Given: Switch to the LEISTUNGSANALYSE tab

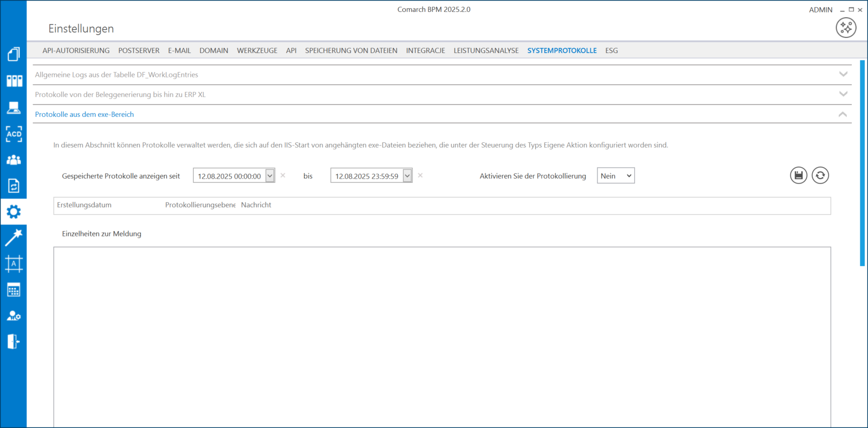Looking at the screenshot, I should click(x=486, y=50).
